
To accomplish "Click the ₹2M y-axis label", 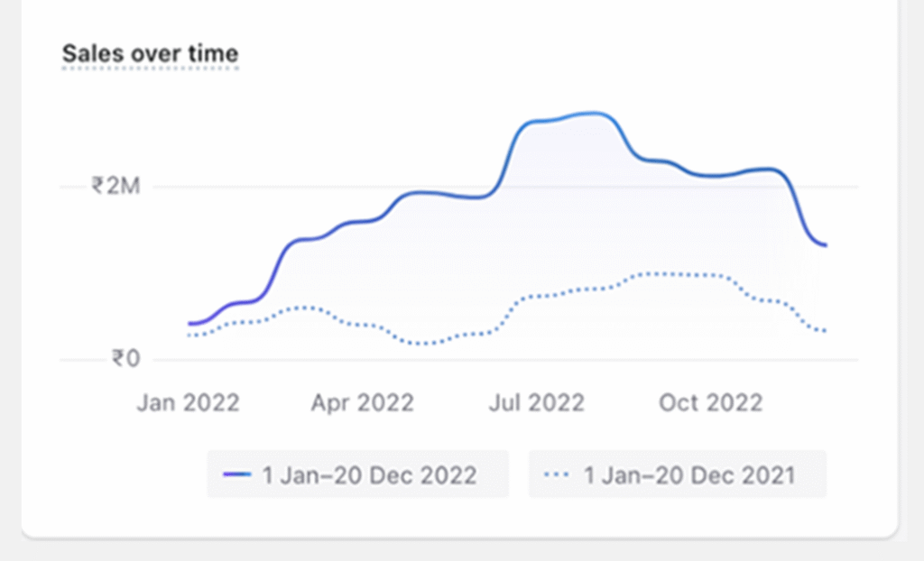I will coord(115,187).
